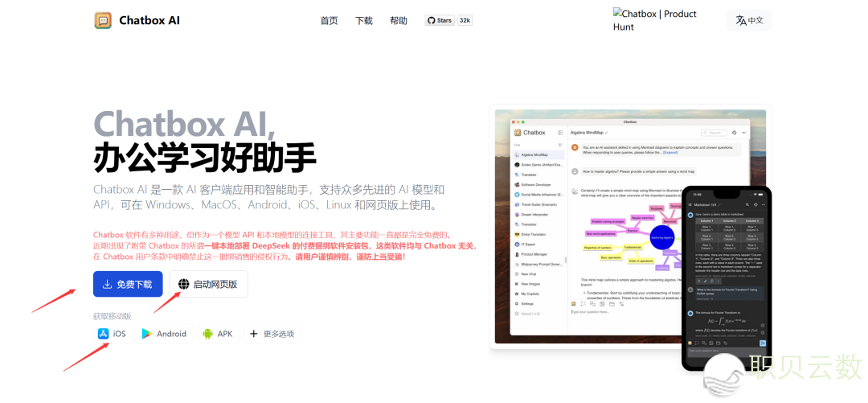This screenshot has height=403, width=868.
Task: Click the blue send button on phone mockup
Action: click(762, 343)
